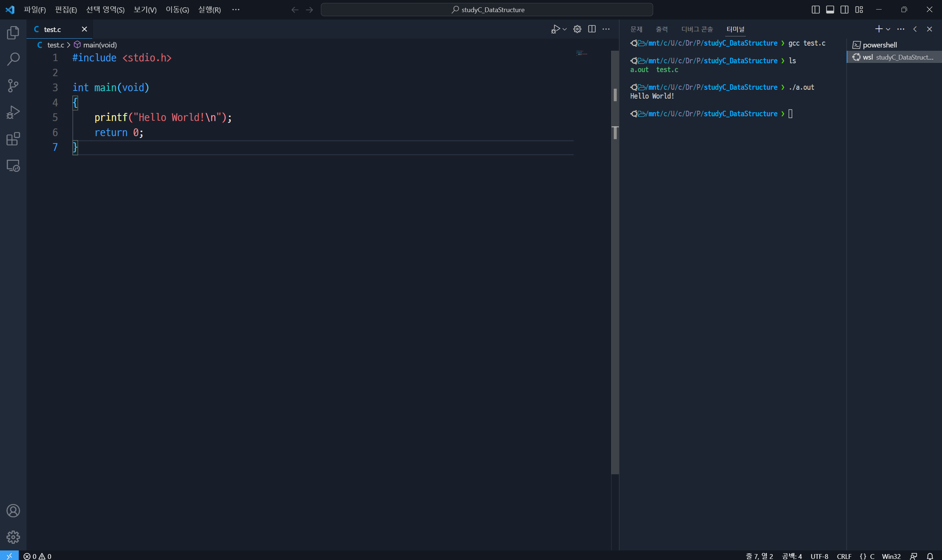The height and width of the screenshot is (560, 942).
Task: Open the Run and Debug view
Action: [x=13, y=113]
